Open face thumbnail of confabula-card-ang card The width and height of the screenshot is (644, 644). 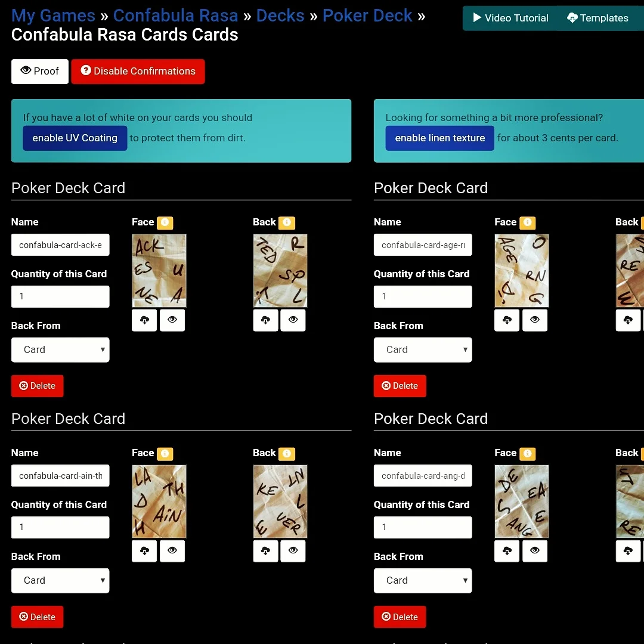click(522, 501)
